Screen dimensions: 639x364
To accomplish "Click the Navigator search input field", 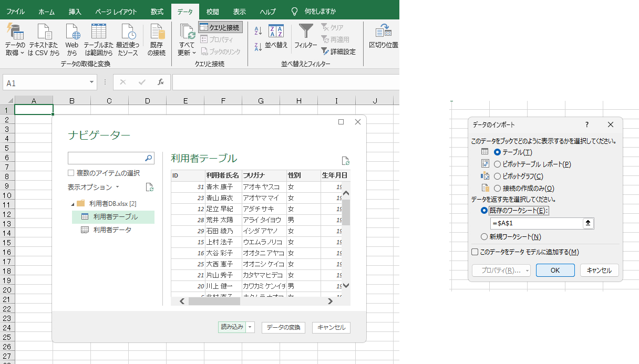I will point(106,158).
